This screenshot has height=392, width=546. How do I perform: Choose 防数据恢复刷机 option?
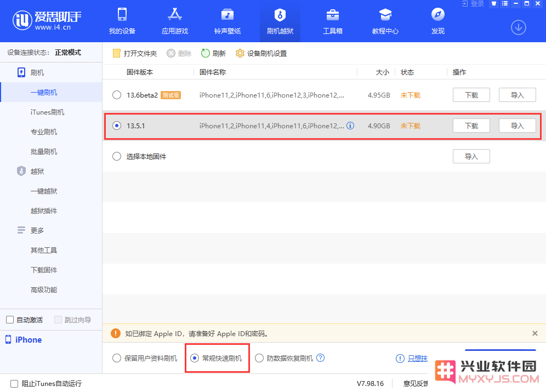[259, 358]
